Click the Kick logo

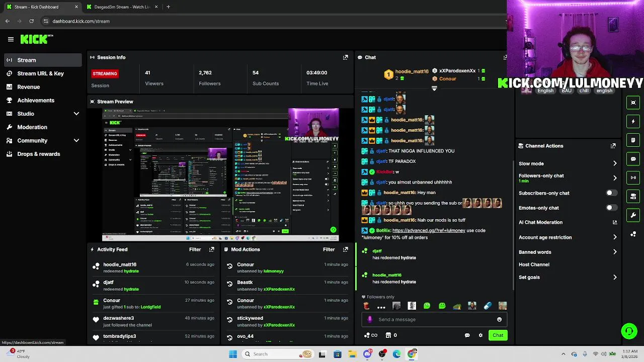click(36, 39)
